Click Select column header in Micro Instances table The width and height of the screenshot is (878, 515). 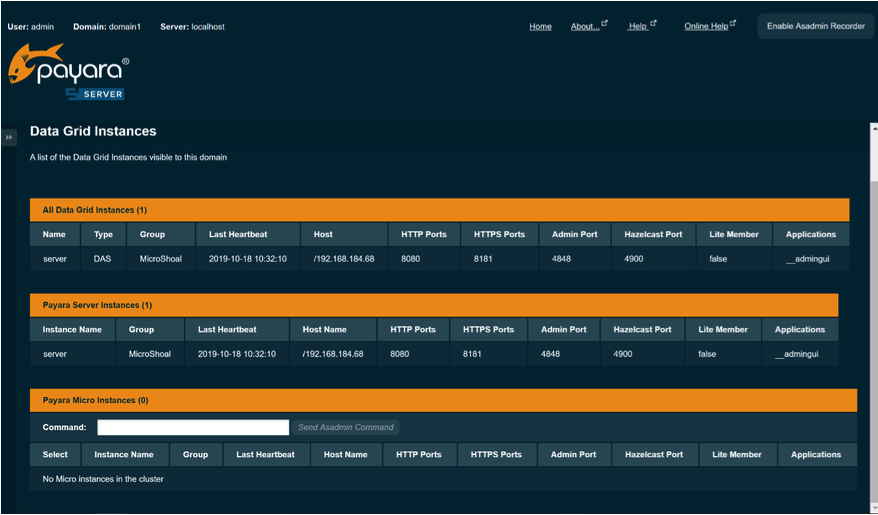tap(55, 454)
